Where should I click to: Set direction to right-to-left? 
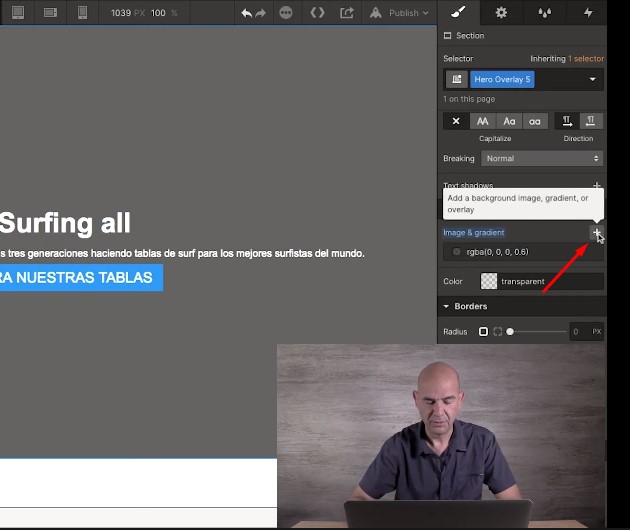pos(592,121)
